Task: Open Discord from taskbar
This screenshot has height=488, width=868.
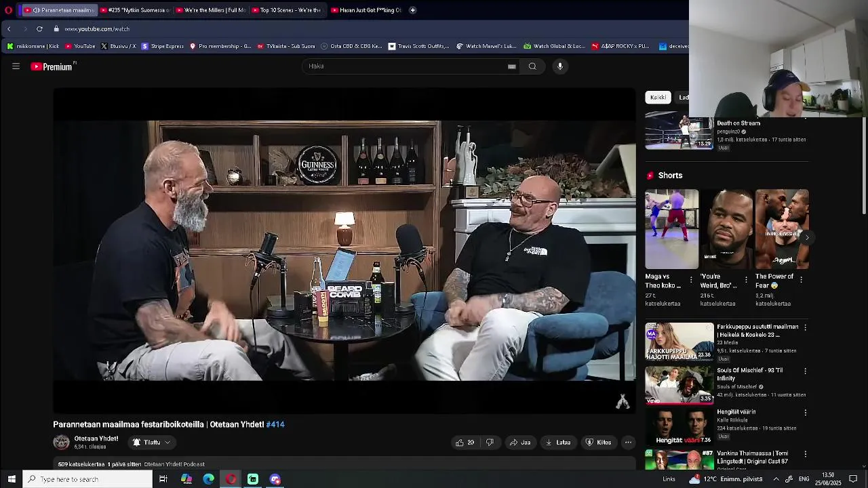Action: (x=275, y=479)
